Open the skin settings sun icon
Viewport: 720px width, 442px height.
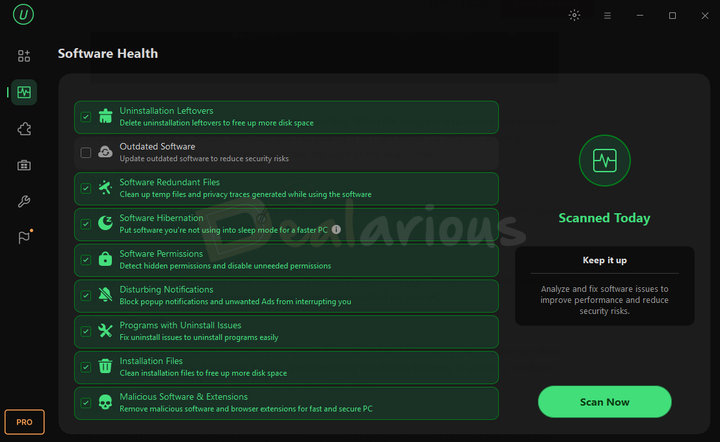[574, 15]
